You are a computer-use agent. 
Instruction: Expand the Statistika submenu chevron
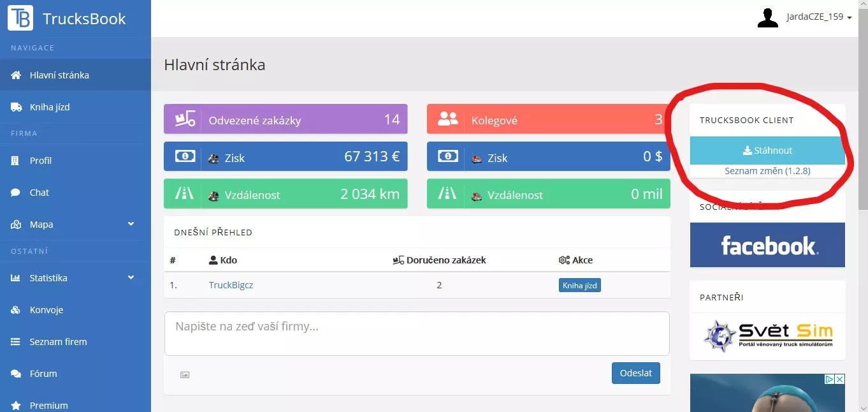point(131,277)
